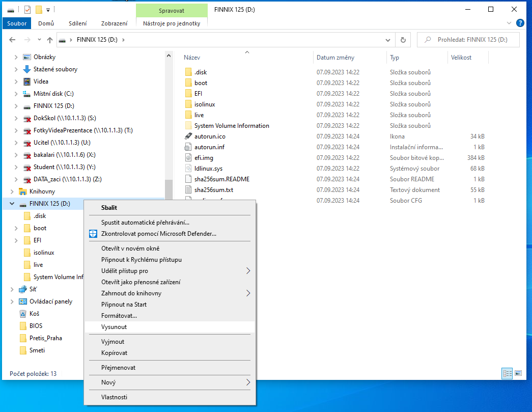
Task: Click the refresh icon beside address bar
Action: click(x=403, y=40)
